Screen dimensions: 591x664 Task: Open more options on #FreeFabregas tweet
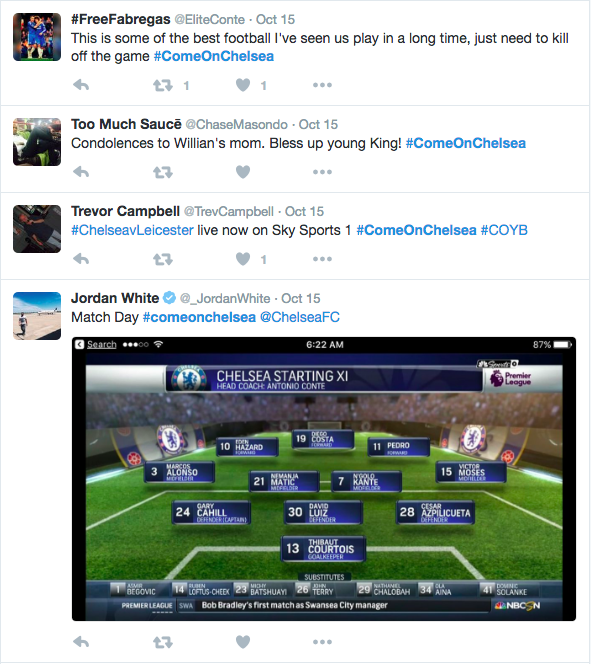click(322, 85)
